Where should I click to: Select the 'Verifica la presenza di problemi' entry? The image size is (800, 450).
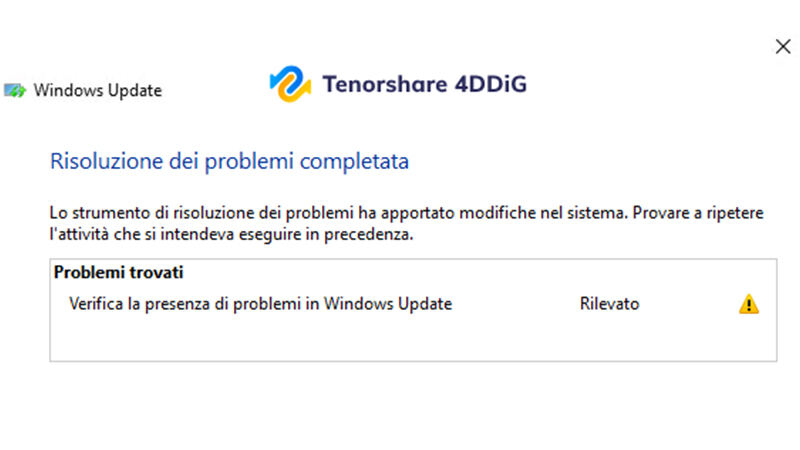(260, 304)
